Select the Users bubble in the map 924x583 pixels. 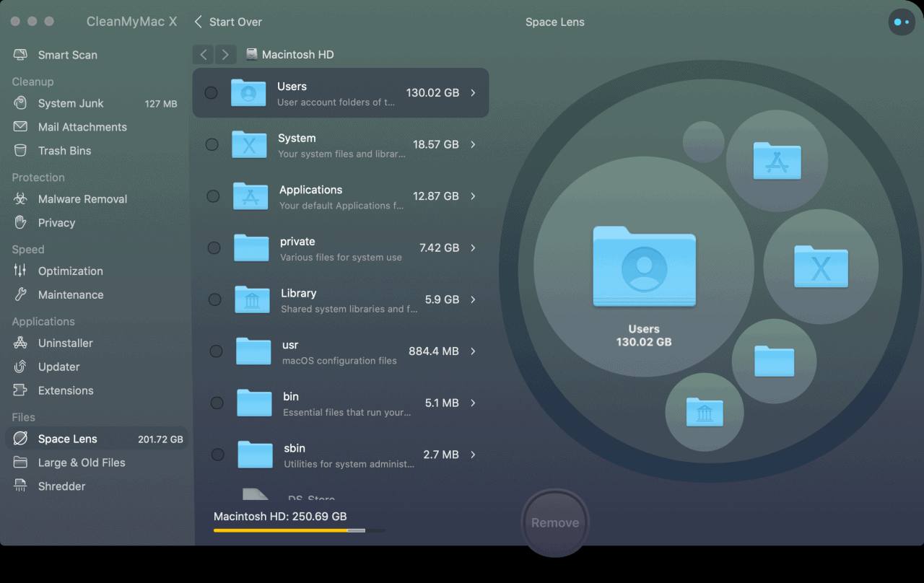click(644, 267)
